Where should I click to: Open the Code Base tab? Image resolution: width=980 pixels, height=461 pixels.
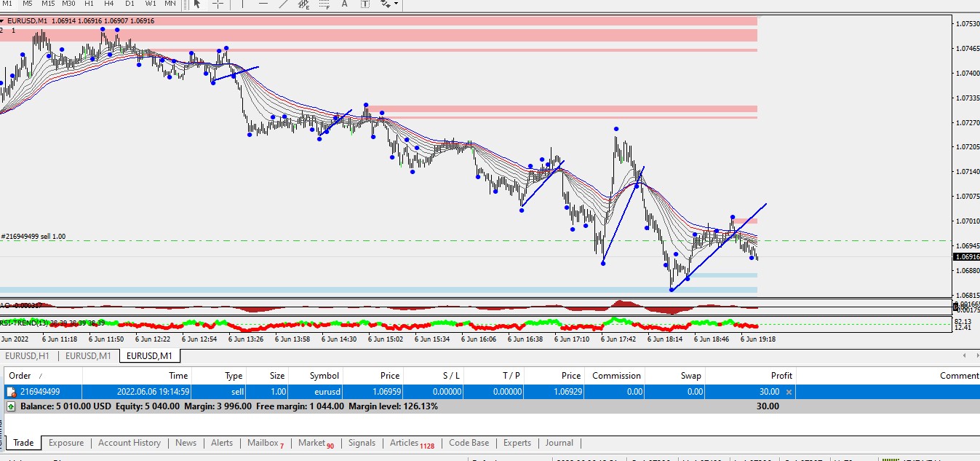(x=469, y=443)
